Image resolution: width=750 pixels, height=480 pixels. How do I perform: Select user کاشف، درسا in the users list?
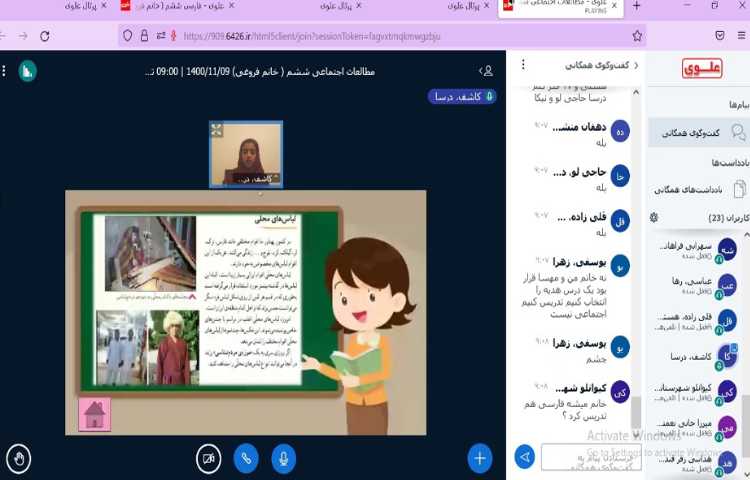(698, 357)
